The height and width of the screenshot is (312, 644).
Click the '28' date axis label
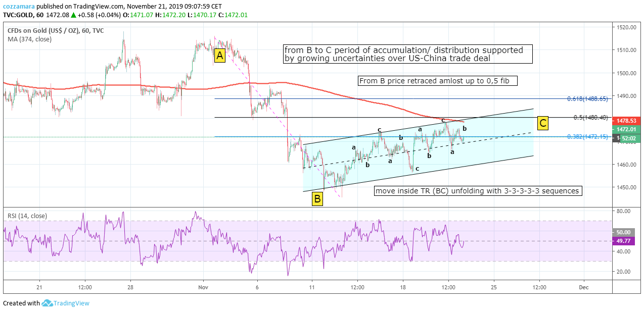[x=130, y=287]
